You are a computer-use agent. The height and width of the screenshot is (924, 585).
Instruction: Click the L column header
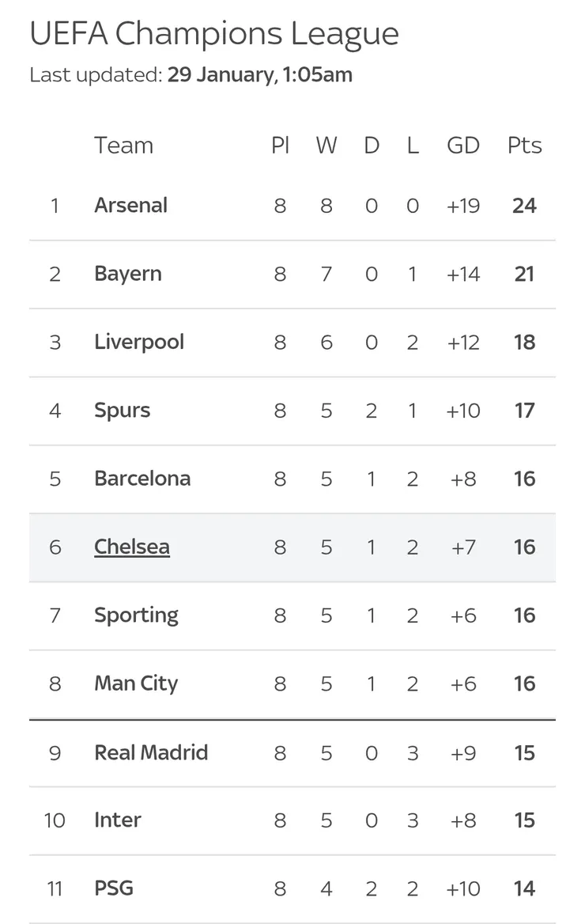pyautogui.click(x=413, y=146)
